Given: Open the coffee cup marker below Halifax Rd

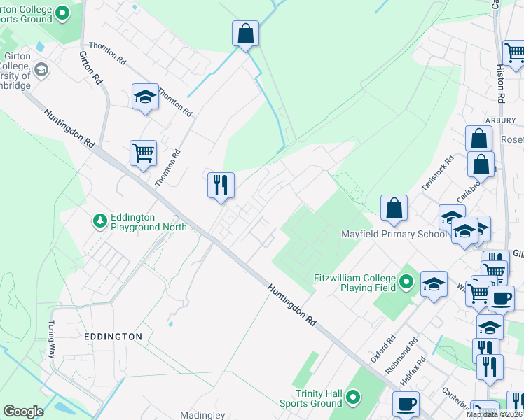Looking at the screenshot, I should (x=406, y=404).
